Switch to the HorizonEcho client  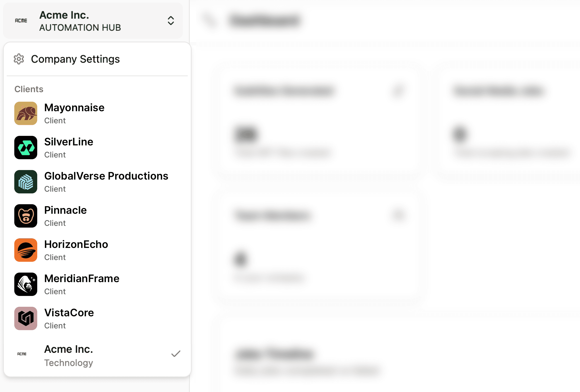pos(76,250)
